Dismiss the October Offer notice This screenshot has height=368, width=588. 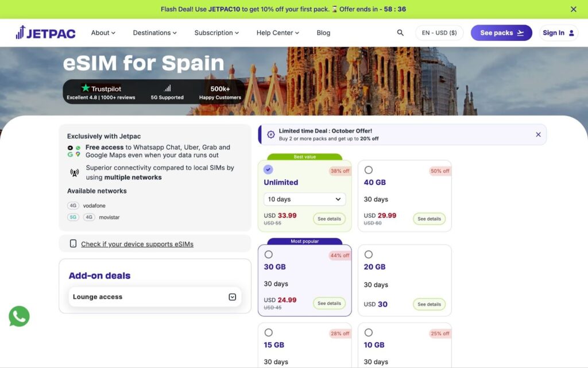(x=538, y=134)
